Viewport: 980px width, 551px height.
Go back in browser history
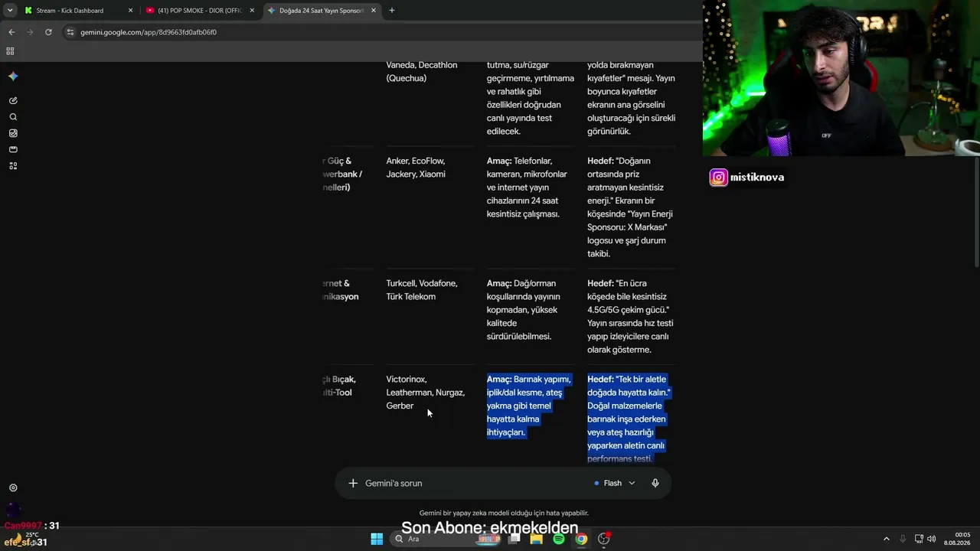click(x=11, y=32)
